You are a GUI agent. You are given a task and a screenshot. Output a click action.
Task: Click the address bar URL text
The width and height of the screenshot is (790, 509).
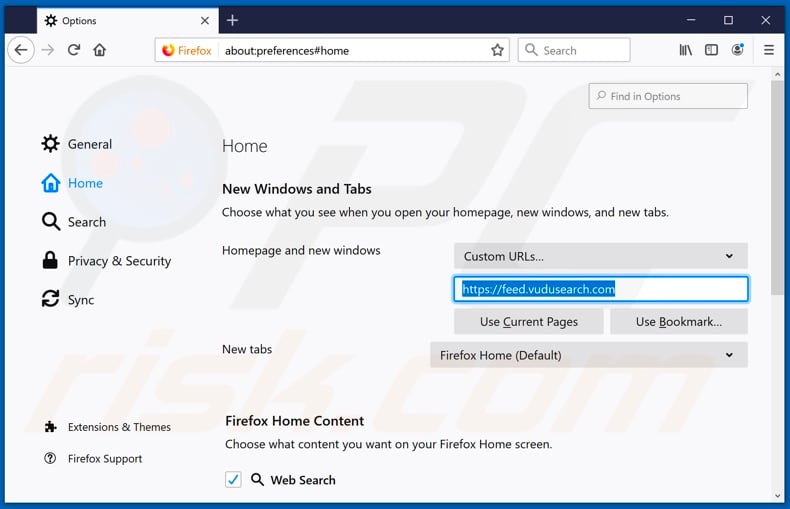[x=287, y=50]
